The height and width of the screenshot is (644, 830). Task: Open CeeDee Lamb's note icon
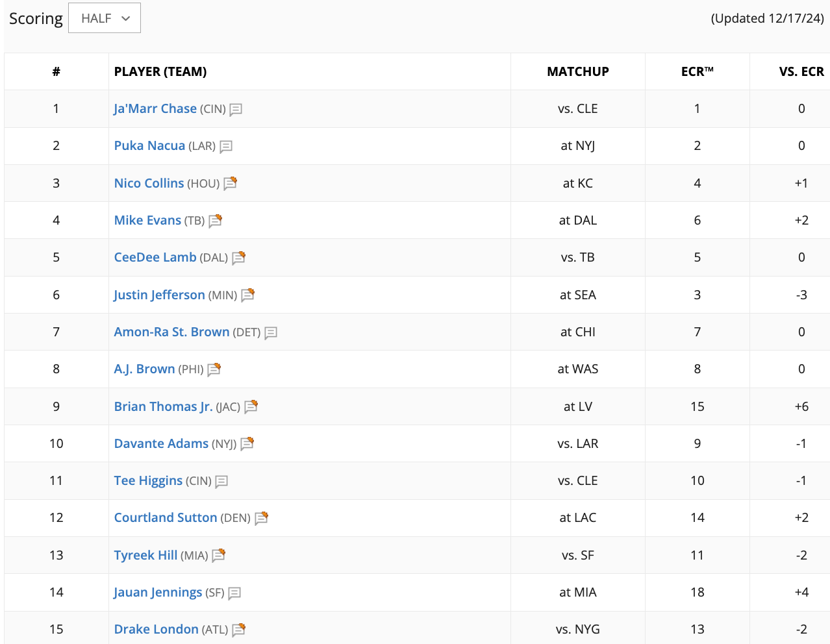tap(238, 258)
